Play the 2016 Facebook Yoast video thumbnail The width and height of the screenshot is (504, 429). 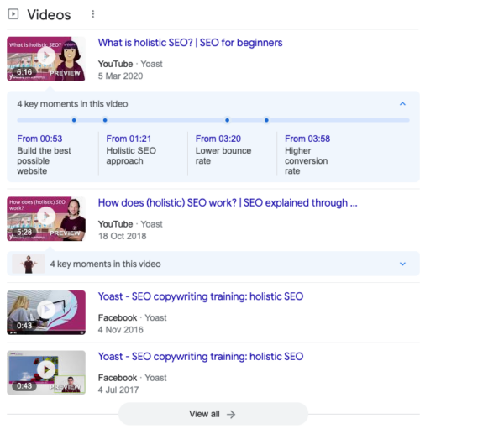tap(45, 311)
